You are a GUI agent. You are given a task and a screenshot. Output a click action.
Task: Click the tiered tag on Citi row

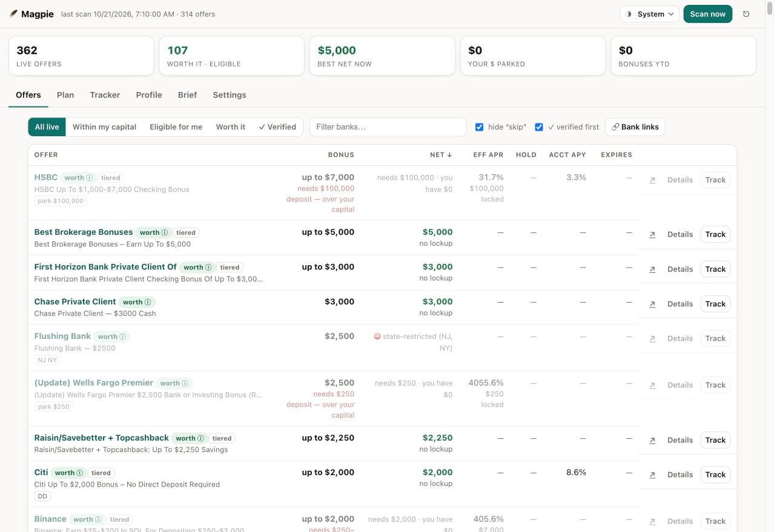point(101,473)
